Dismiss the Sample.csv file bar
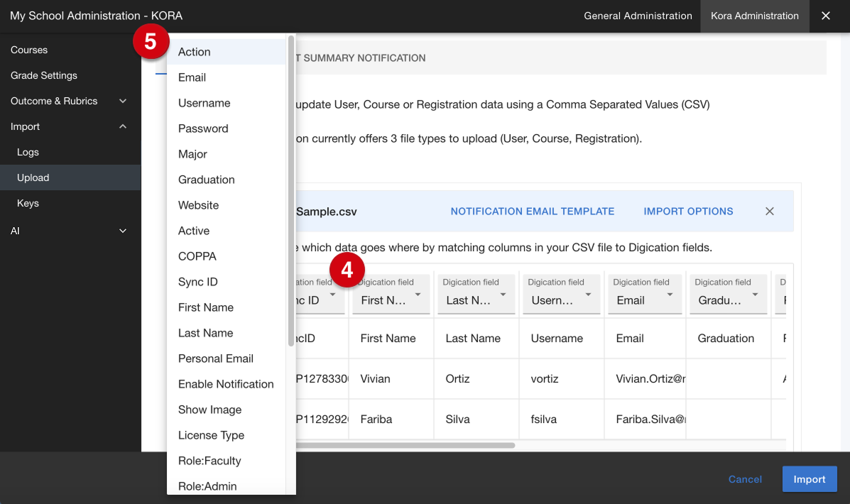This screenshot has height=504, width=850. (x=769, y=212)
